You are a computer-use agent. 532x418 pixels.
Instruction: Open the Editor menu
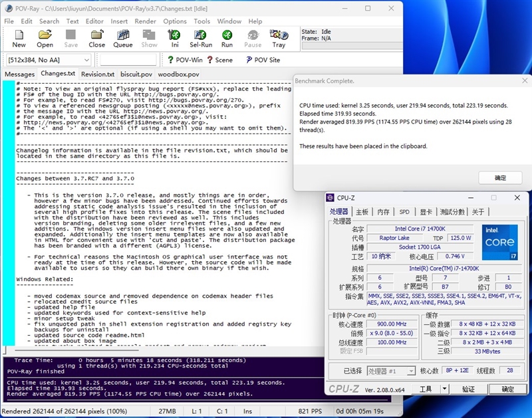[94, 21]
